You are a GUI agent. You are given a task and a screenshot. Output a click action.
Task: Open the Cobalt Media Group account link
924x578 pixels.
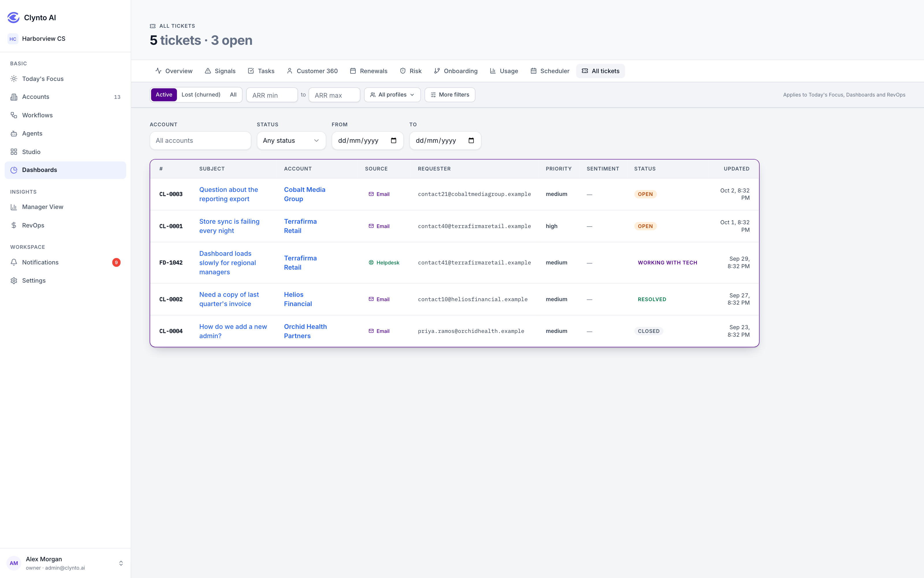(x=305, y=194)
